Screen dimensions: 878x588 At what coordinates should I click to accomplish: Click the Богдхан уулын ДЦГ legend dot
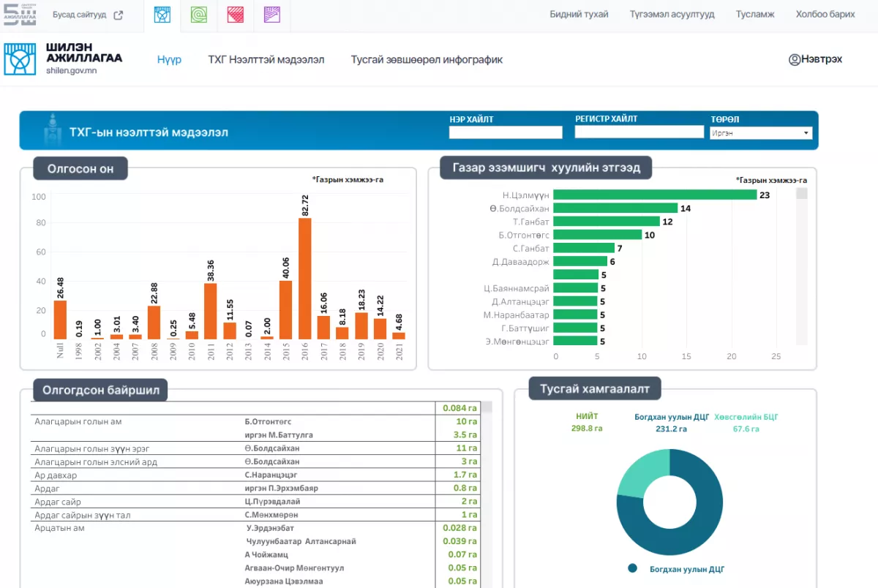pos(633,568)
